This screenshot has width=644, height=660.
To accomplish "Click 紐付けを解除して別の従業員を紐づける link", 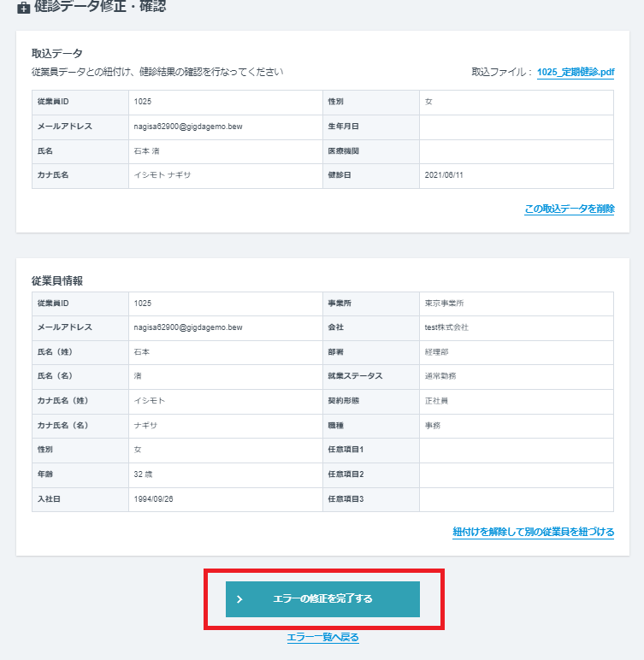I will (533, 532).
